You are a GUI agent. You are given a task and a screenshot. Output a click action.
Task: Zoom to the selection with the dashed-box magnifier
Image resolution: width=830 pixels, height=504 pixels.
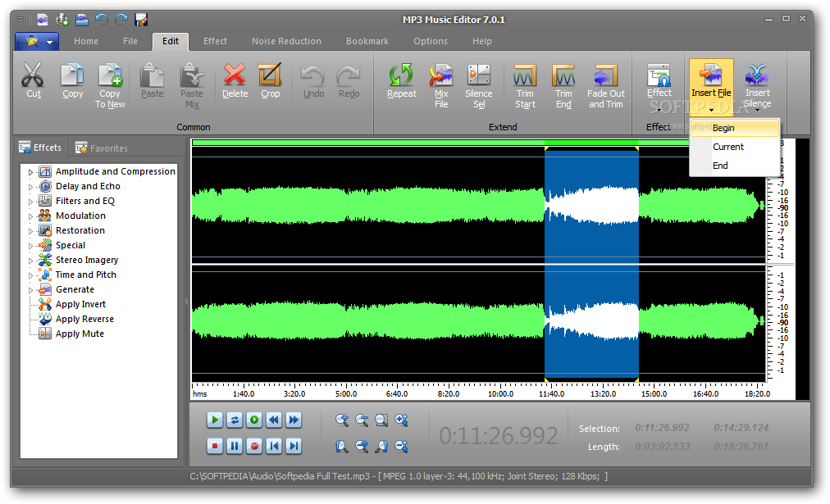pos(381,420)
